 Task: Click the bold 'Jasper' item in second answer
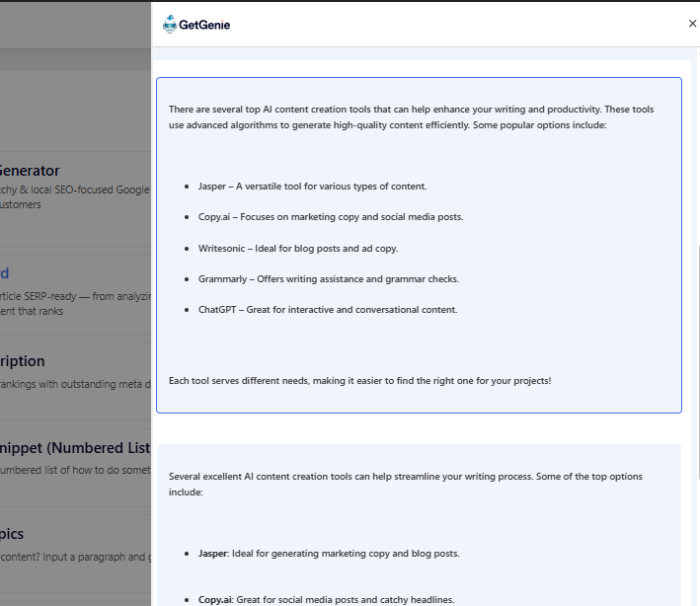tap(212, 554)
